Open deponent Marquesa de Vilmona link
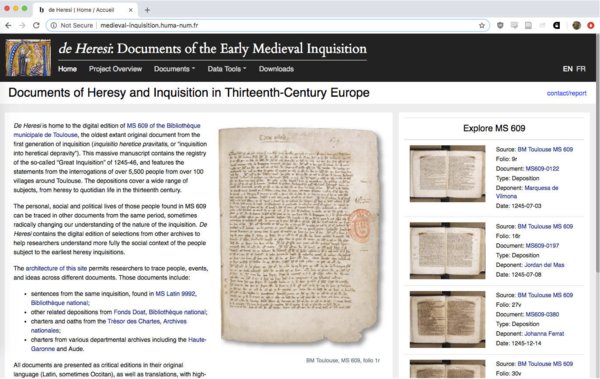600x379 pixels. click(541, 188)
